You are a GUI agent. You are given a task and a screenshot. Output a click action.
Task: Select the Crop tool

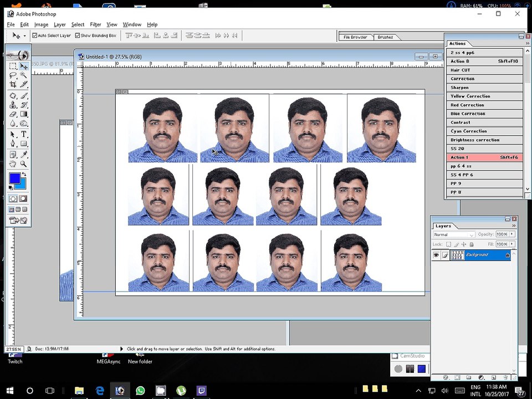[x=13, y=84]
